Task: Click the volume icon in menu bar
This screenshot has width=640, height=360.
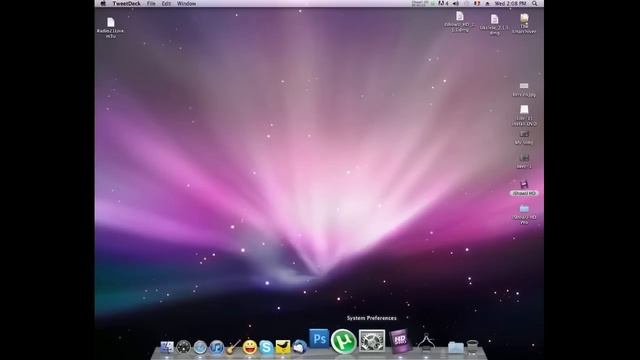Action: tap(456, 3)
